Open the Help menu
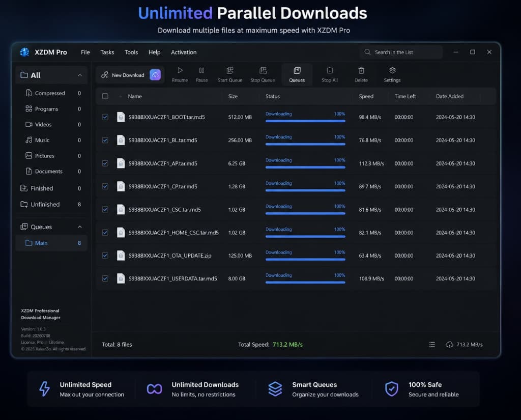Screen dimensions: 521x420 tap(155, 52)
